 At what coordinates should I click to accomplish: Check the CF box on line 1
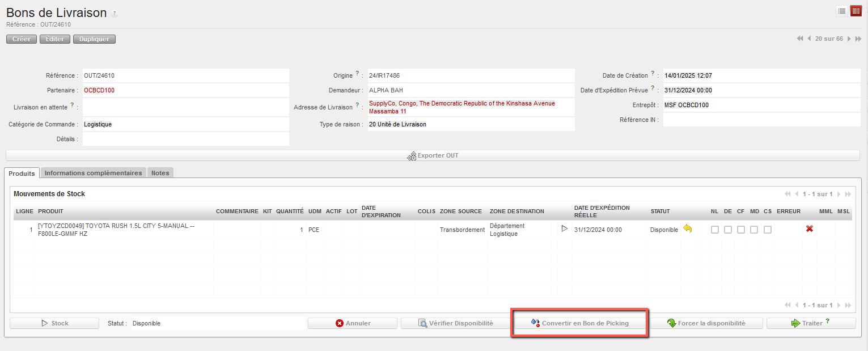(741, 230)
